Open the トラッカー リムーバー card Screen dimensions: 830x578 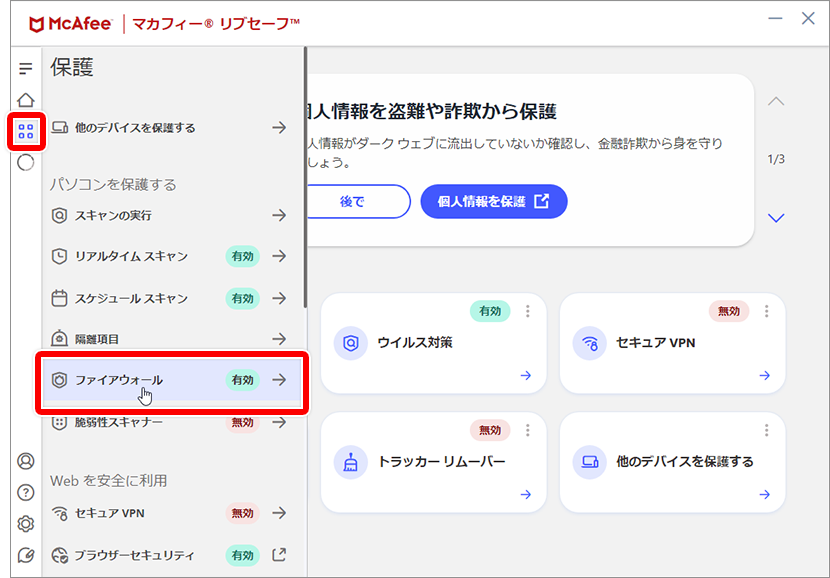pyautogui.click(x=434, y=462)
